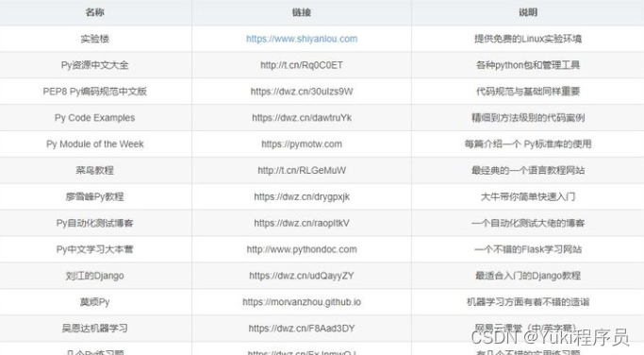The width and height of the screenshot is (644, 355).
Task: Select the 吴恩达机器学习 cell
Action: click(95, 329)
